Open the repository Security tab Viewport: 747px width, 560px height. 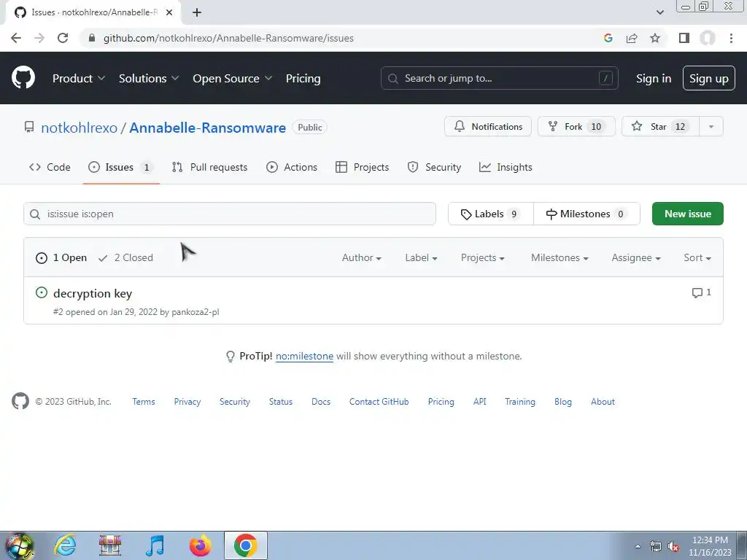pos(434,167)
